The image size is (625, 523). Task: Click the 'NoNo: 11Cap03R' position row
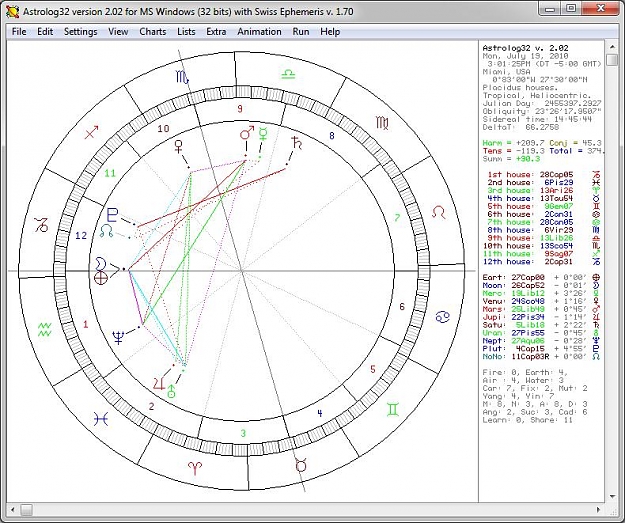click(x=541, y=357)
